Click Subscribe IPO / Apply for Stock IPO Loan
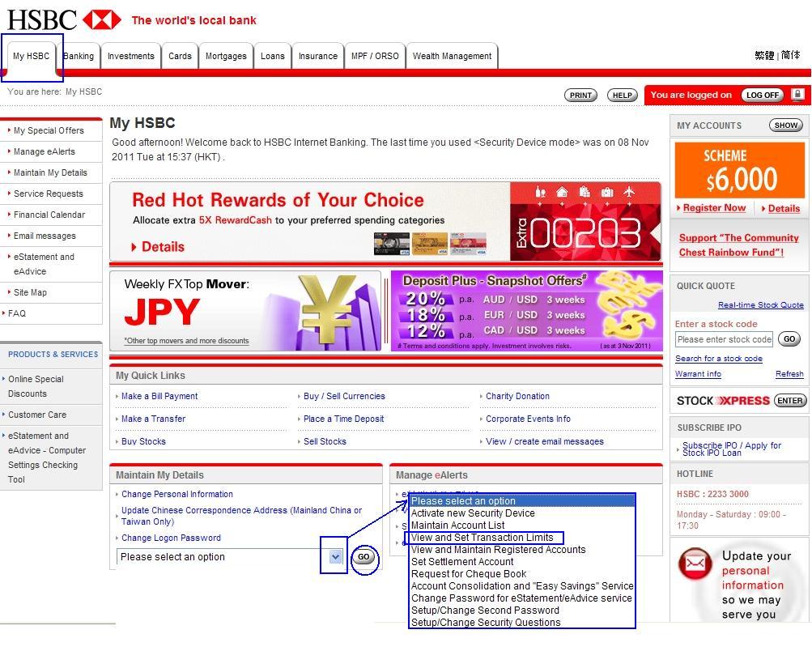Screen dimensions: 812x668 point(731,449)
